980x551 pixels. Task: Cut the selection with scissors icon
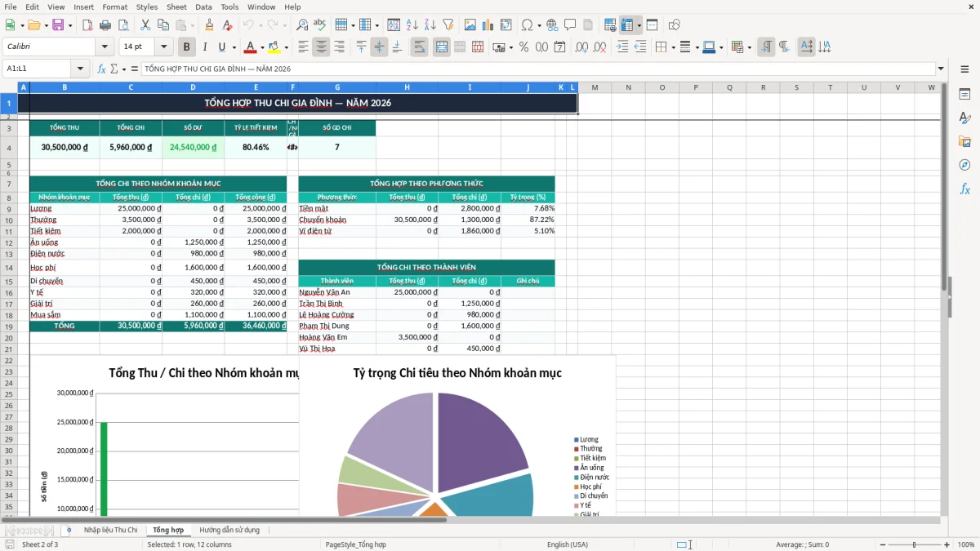(145, 25)
